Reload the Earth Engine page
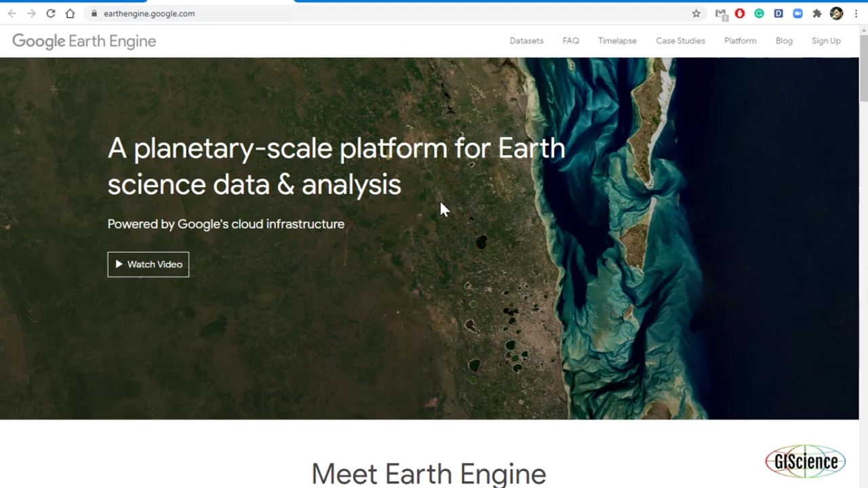868x488 pixels. pyautogui.click(x=51, y=14)
